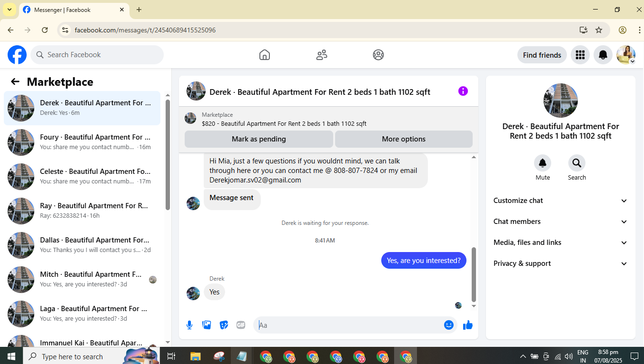Open the Ray conversation
Viewport: 644px width, 364px height.
(x=82, y=211)
